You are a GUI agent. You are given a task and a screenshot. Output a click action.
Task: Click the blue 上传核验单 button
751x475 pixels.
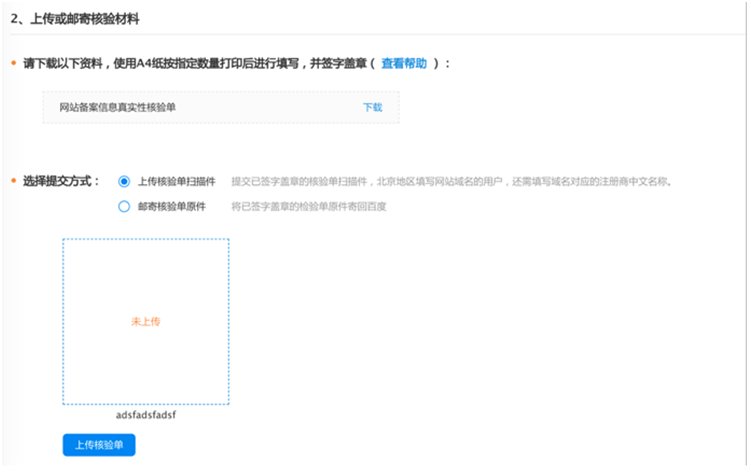tap(99, 445)
